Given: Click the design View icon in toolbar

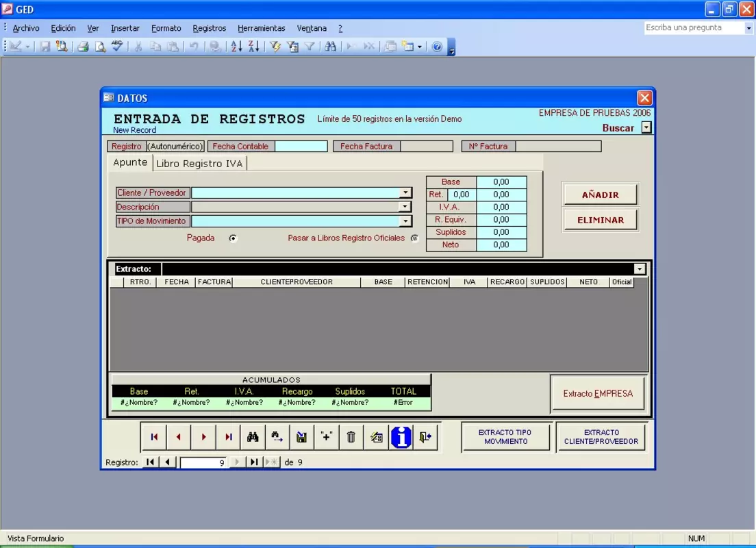Looking at the screenshot, I should [x=16, y=47].
